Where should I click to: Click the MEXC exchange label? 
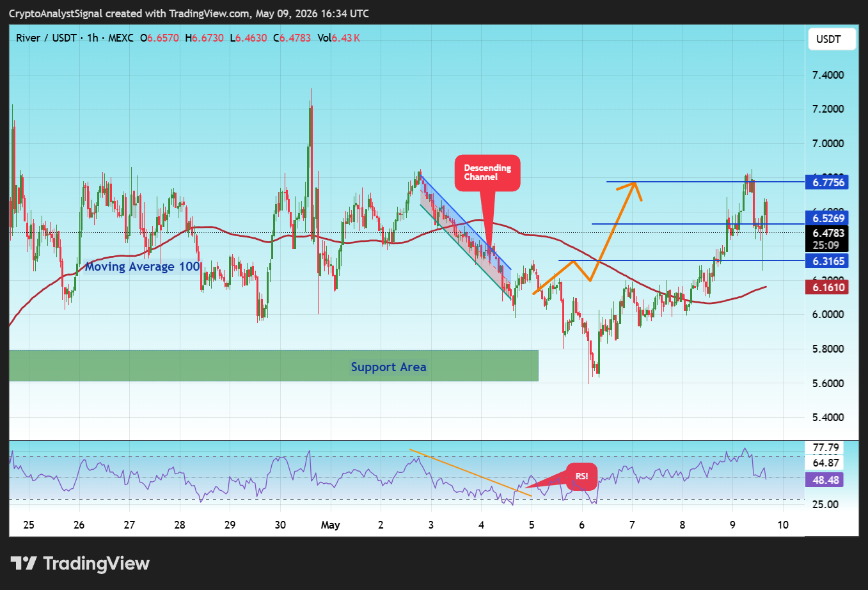(x=121, y=38)
